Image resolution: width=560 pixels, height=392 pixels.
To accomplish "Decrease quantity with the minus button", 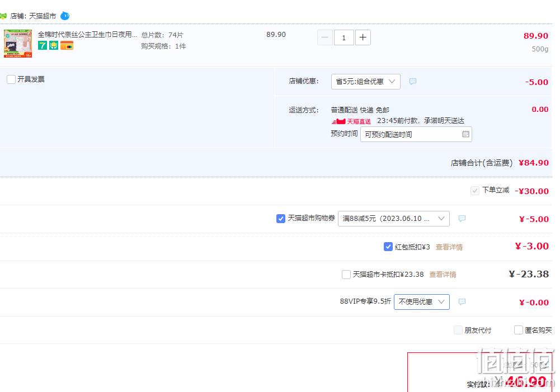I will tap(324, 37).
